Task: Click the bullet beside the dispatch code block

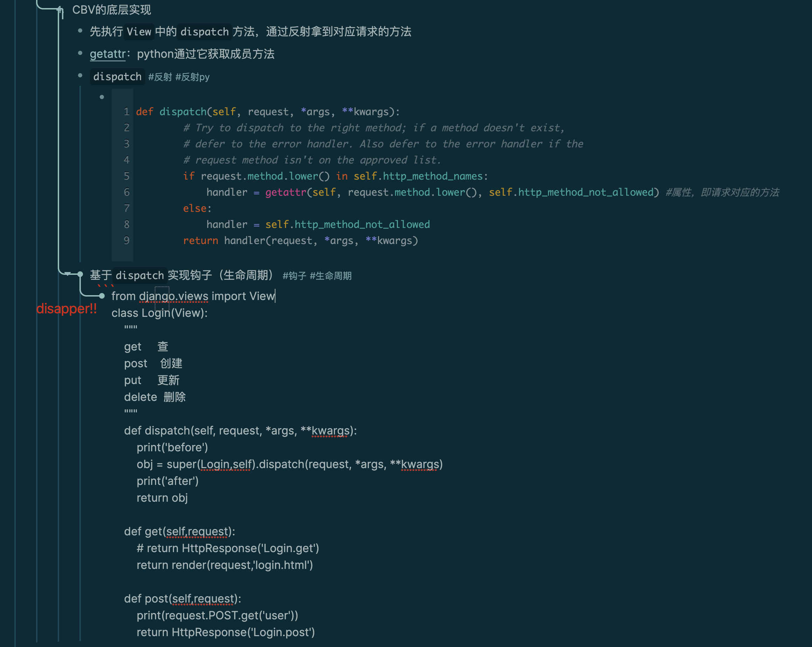Action: tap(102, 97)
